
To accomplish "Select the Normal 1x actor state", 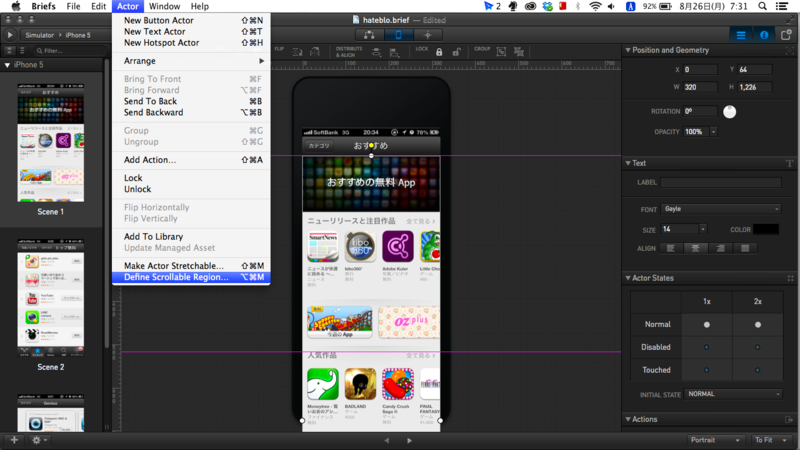I will (x=707, y=324).
